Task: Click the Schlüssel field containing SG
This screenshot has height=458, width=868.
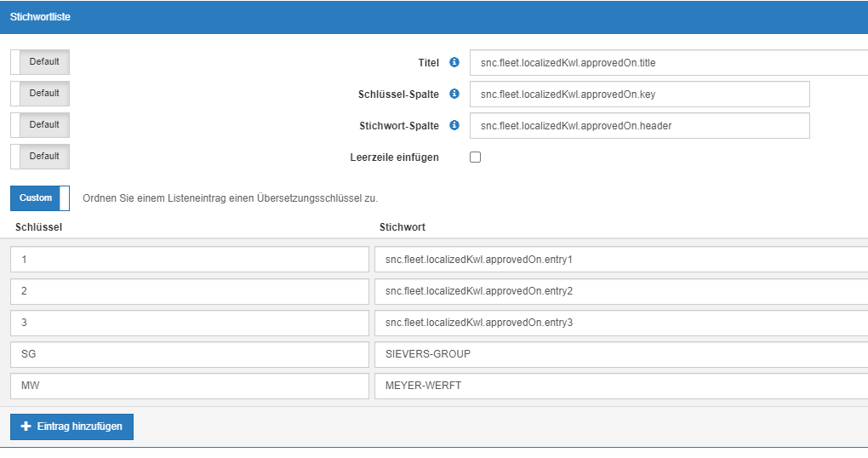Action: click(190, 354)
